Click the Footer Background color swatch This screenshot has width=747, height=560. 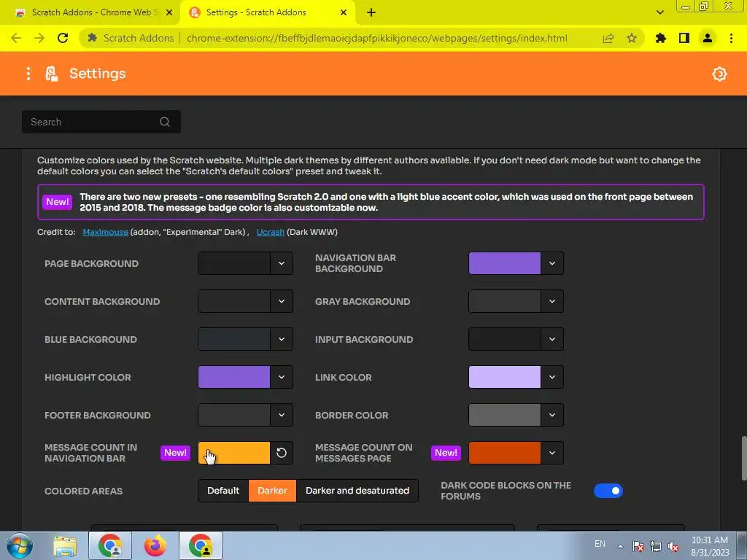point(234,415)
